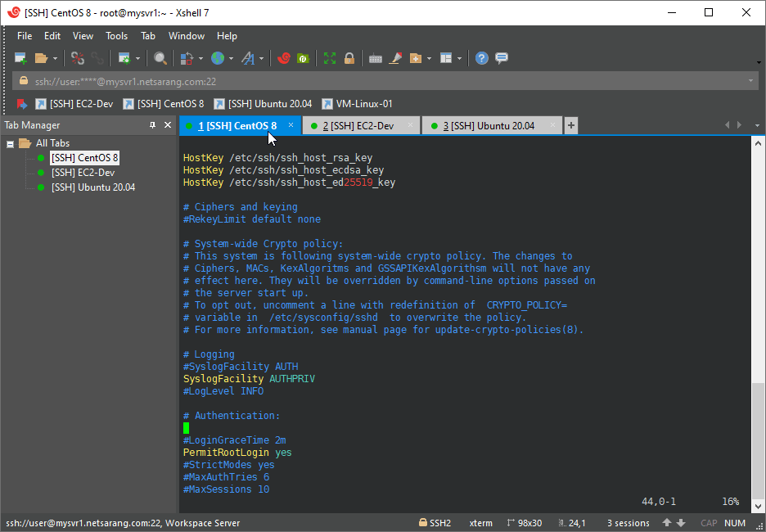This screenshot has width=766, height=532.
Task: Open the Find toolbar search tool
Action: click(160, 58)
